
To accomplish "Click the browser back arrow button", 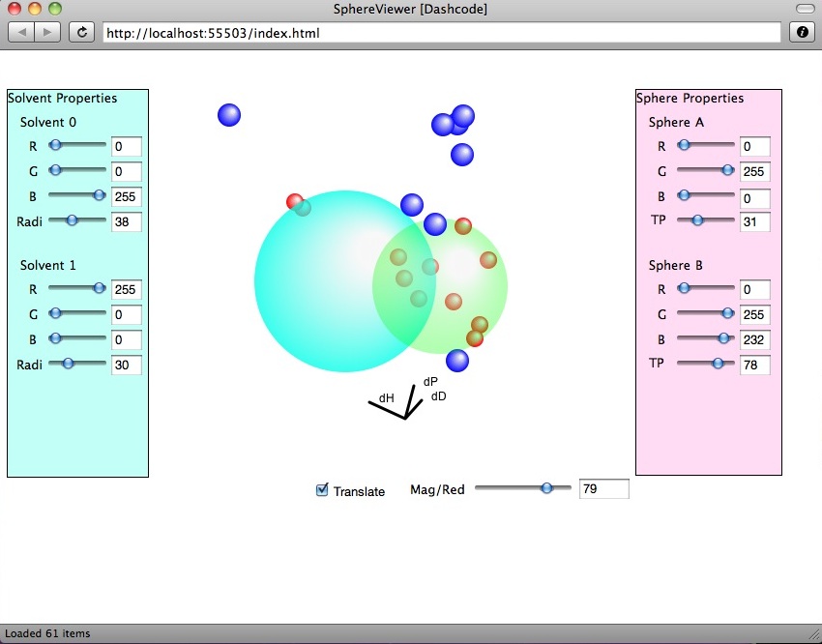I will pos(21,32).
